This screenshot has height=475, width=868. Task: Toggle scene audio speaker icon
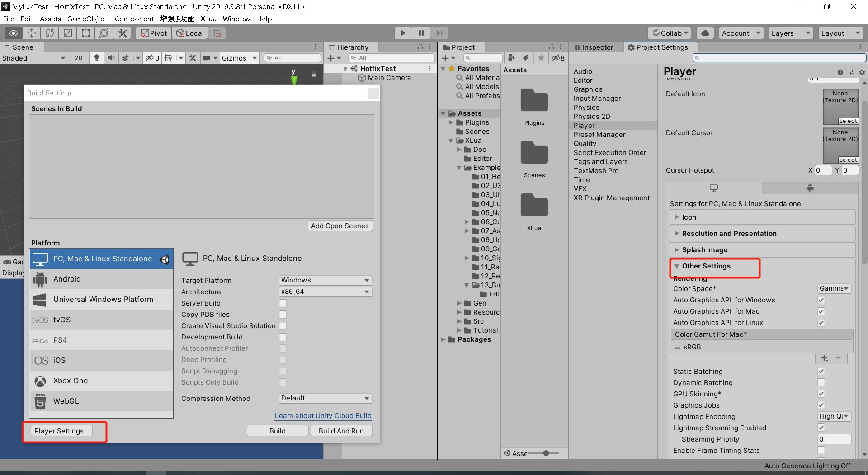pos(111,58)
